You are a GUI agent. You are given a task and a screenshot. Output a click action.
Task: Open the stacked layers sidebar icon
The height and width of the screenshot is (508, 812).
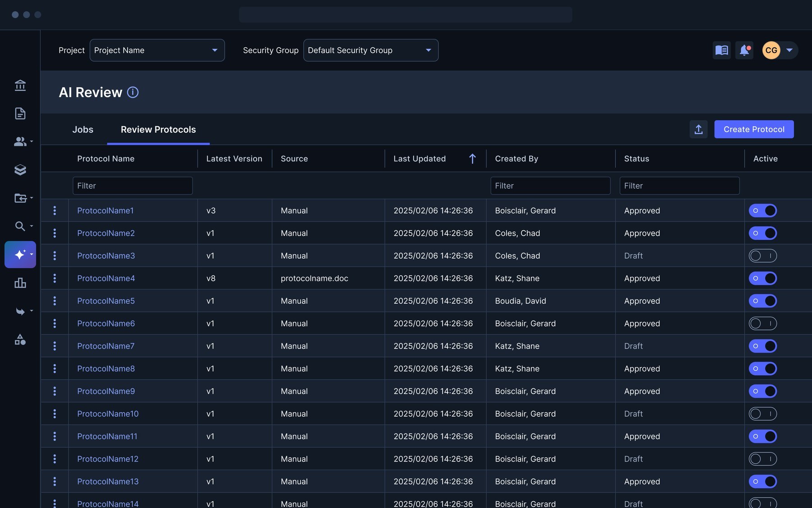point(20,170)
